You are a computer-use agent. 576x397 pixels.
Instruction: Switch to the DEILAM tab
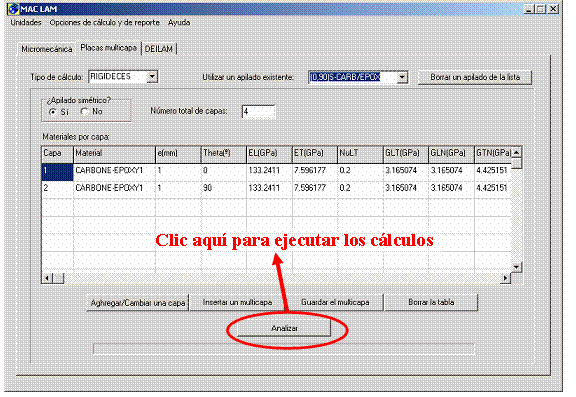click(159, 49)
